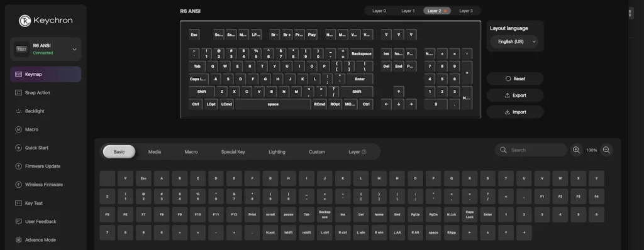Viewport: 644px width, 250px height.
Task: Open the Special Key tab
Action: click(233, 152)
